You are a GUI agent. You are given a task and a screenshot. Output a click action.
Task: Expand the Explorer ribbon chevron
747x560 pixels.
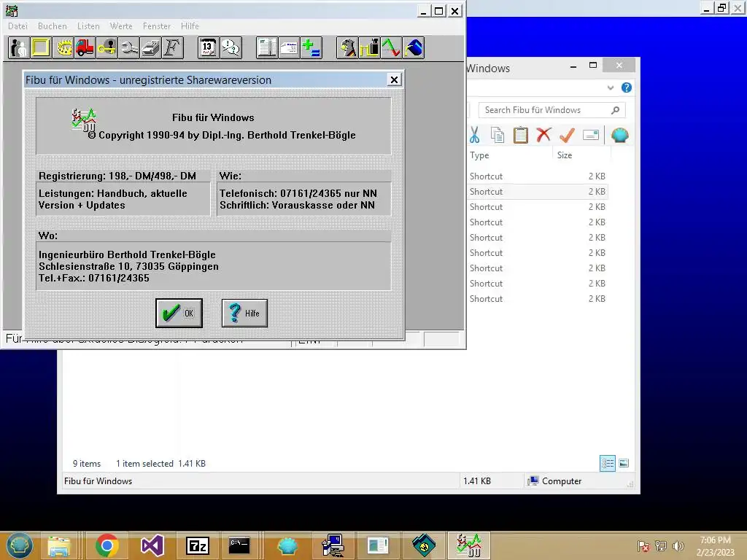(x=611, y=87)
